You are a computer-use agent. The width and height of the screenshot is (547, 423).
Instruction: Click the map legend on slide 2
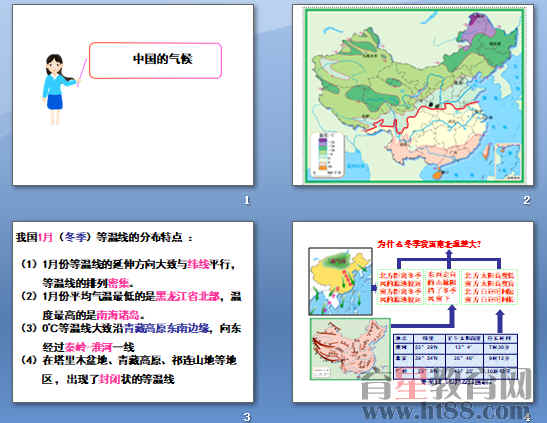click(327, 154)
